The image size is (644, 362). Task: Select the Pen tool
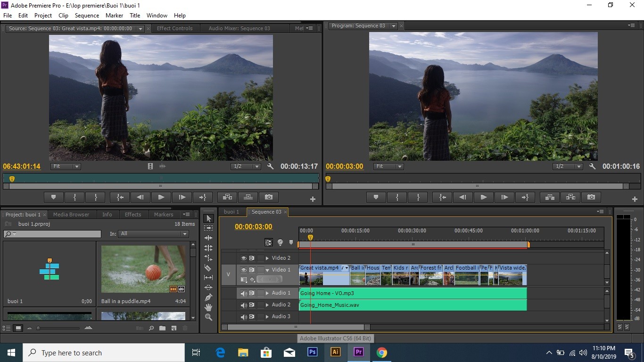pyautogui.click(x=208, y=297)
